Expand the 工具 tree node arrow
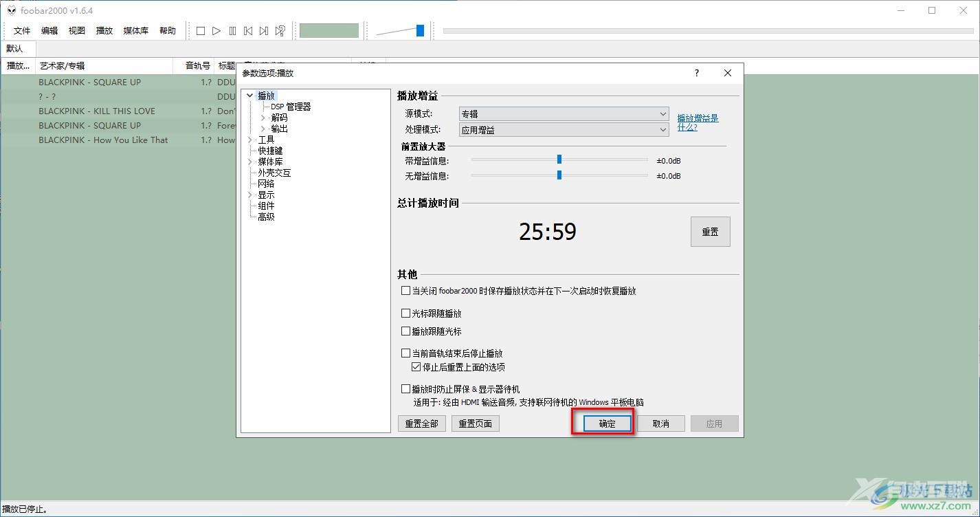The width and height of the screenshot is (980, 517). [x=249, y=140]
